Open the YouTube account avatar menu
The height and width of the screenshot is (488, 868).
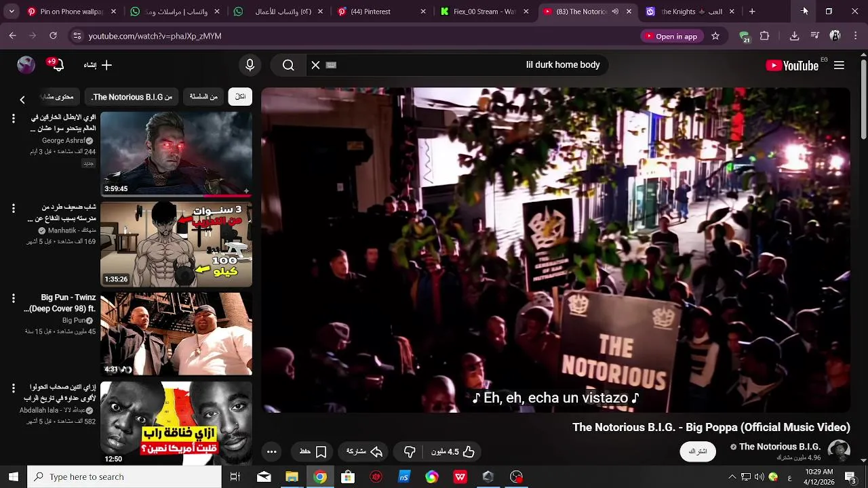[x=26, y=64]
